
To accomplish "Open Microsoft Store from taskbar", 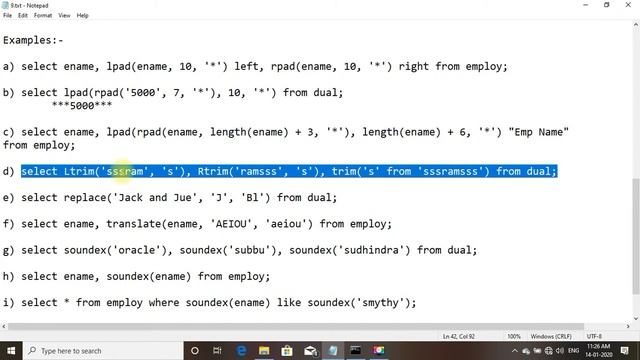I will point(287,351).
